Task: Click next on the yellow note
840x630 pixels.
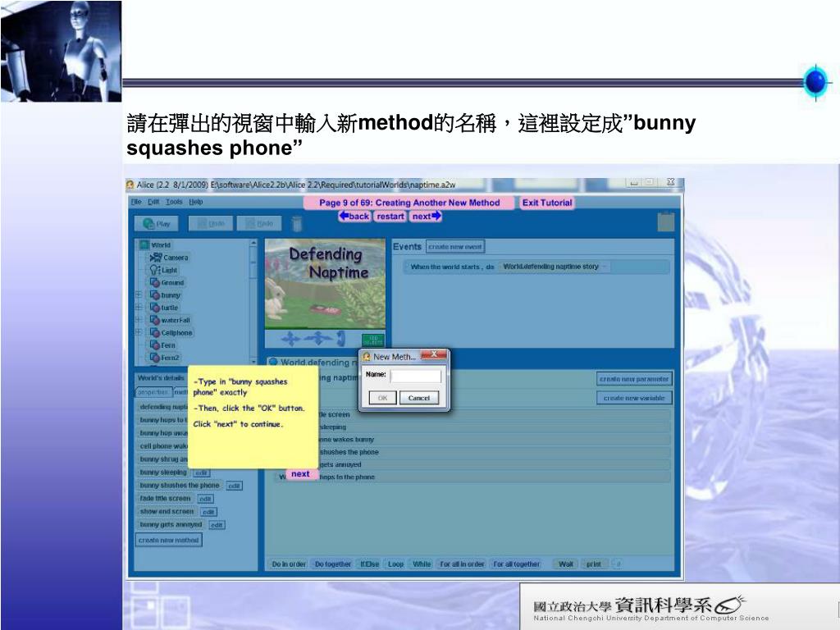Action: pos(300,473)
